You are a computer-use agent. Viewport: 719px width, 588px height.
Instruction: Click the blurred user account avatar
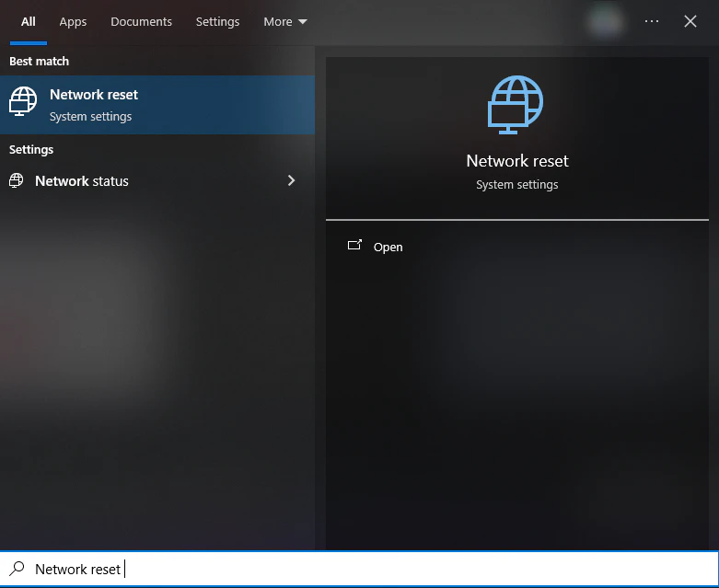(605, 21)
